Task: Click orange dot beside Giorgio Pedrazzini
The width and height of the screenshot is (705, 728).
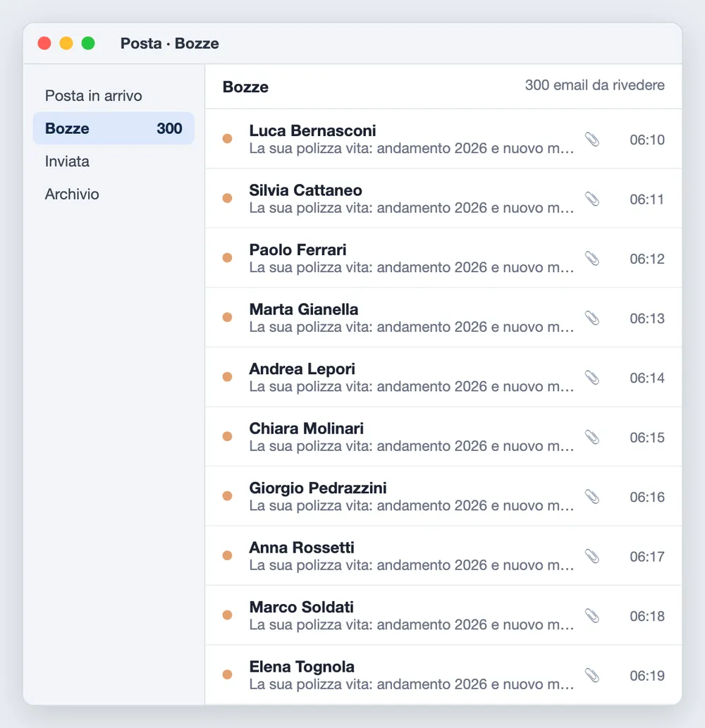Action: [227, 495]
